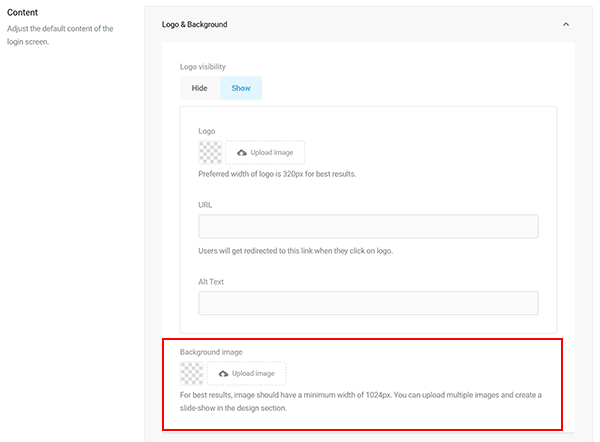Click Upload image button for Background image

(246, 374)
